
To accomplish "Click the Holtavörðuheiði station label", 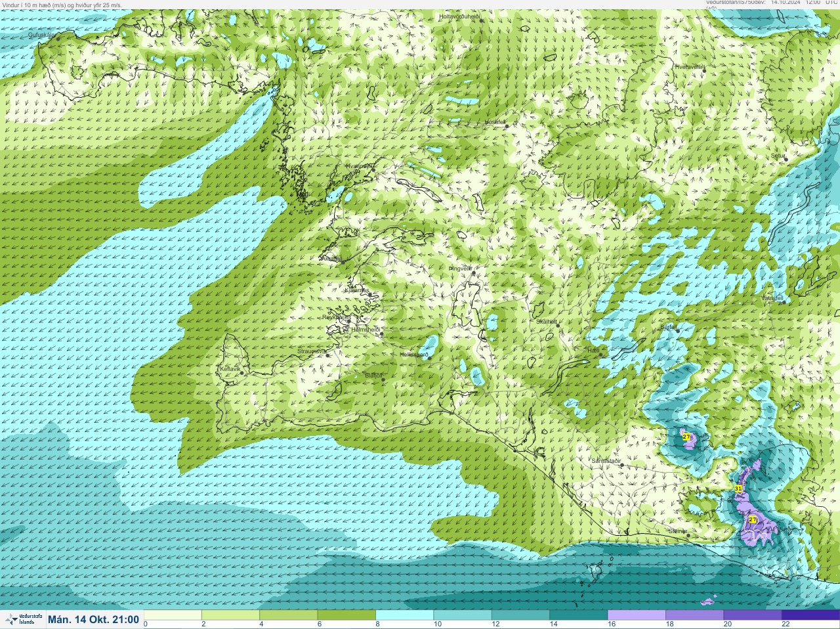I will pyautogui.click(x=459, y=16).
